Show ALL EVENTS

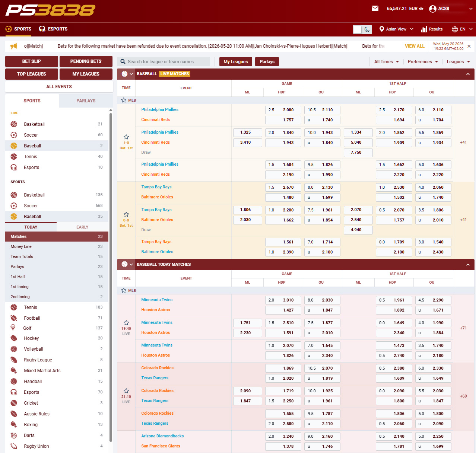click(59, 87)
